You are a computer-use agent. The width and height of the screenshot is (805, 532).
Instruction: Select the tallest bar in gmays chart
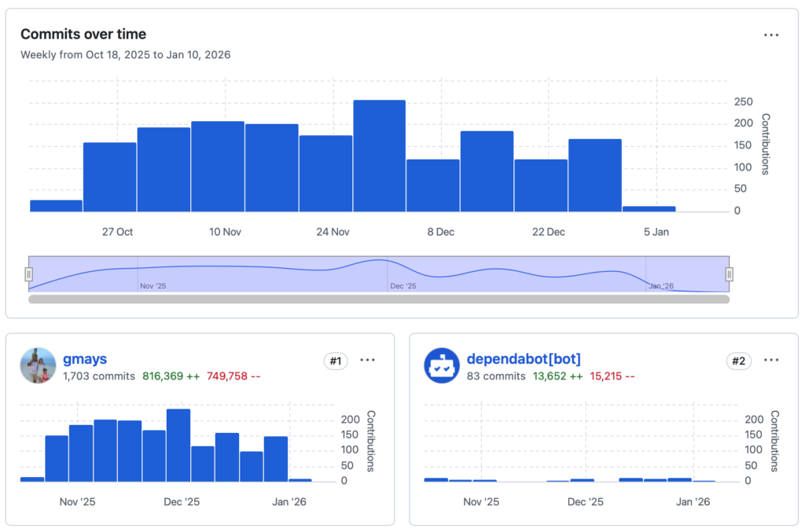178,445
